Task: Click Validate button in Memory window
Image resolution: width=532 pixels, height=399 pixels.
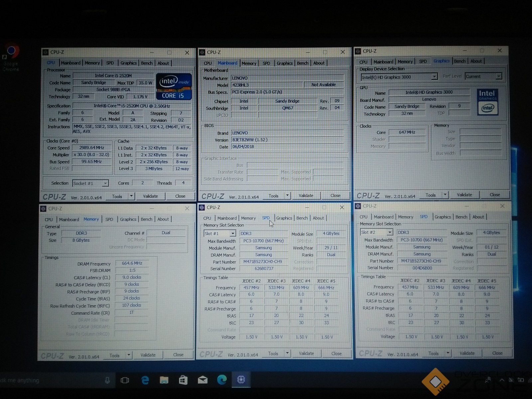Action: (148, 355)
